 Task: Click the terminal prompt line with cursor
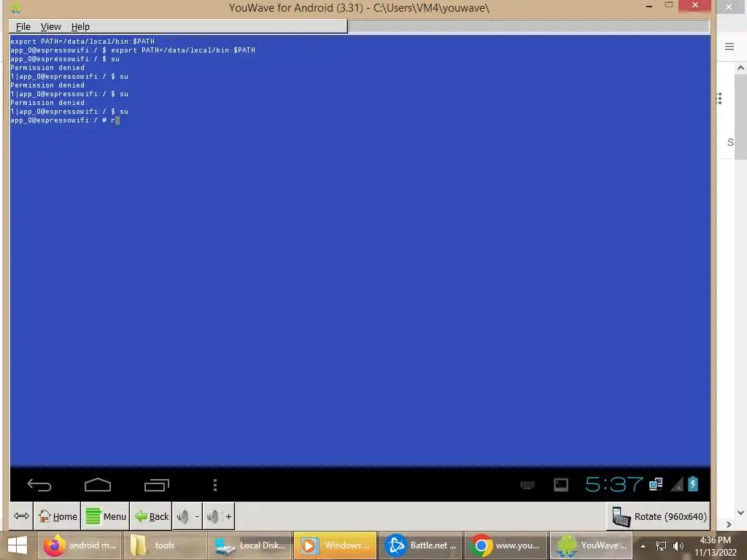tap(65, 120)
